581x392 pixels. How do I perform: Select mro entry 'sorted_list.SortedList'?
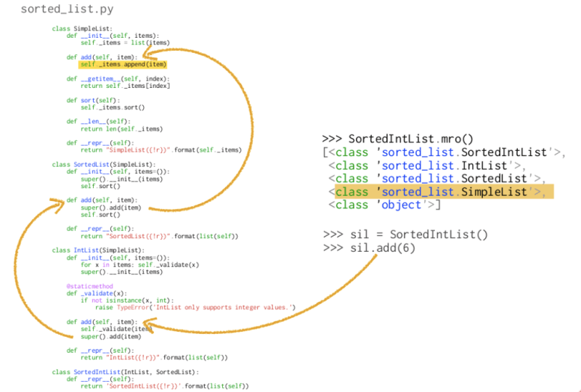click(437, 179)
